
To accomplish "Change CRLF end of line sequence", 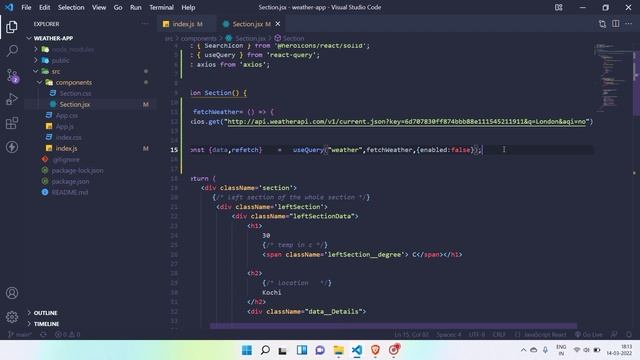I will [499, 334].
